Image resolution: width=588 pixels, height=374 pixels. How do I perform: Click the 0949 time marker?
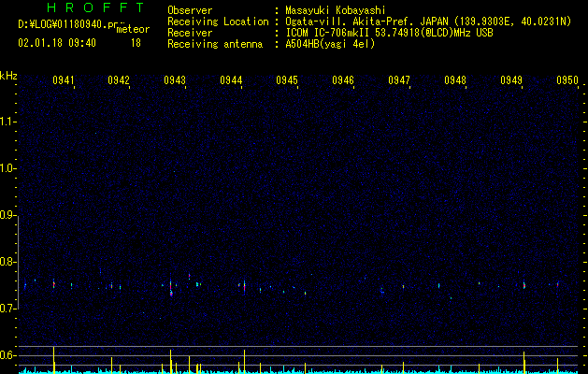511,80
